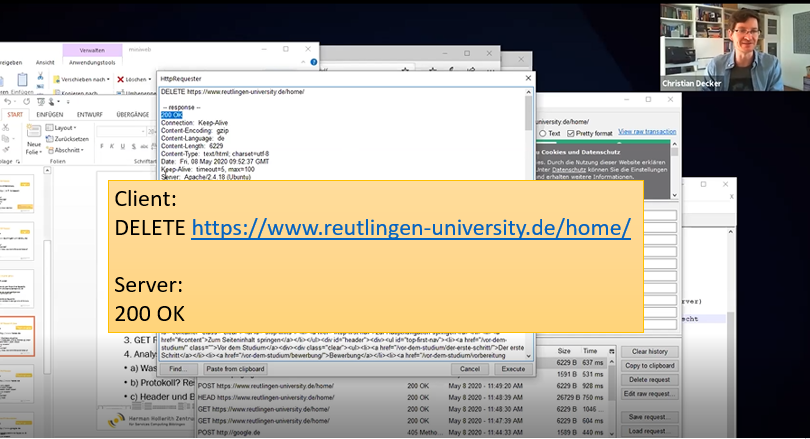Click the copy icon in PowerPoint clipboard group
810x439 pixels.
(x=6, y=139)
